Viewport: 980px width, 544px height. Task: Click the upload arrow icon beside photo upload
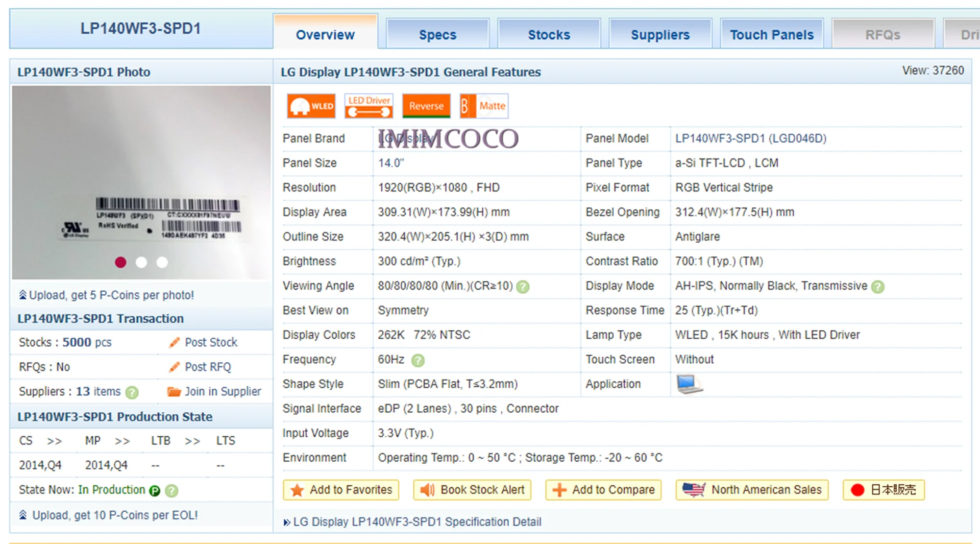pos(22,295)
